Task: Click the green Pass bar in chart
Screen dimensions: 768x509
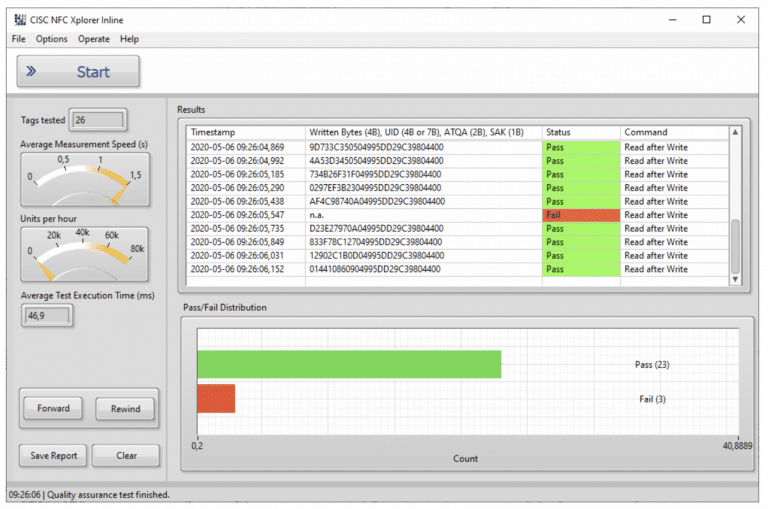Action: click(x=348, y=364)
